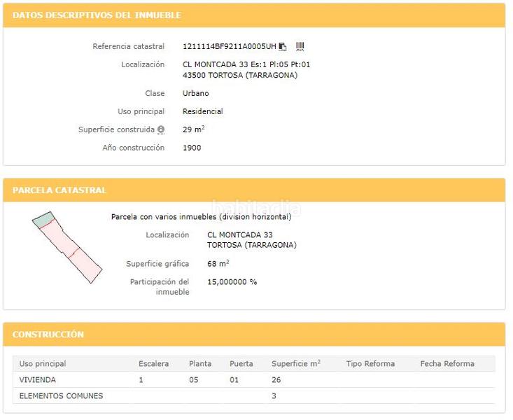Click the Datos Descriptivos del Inmueble header
Screen dimensions: 513x420
[x=97, y=15]
